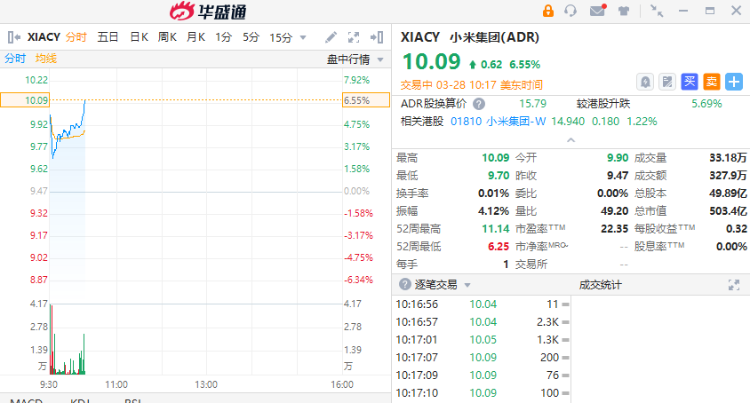Select the trade row at 10:17:01
This screenshot has width=750, height=403.
[482, 339]
